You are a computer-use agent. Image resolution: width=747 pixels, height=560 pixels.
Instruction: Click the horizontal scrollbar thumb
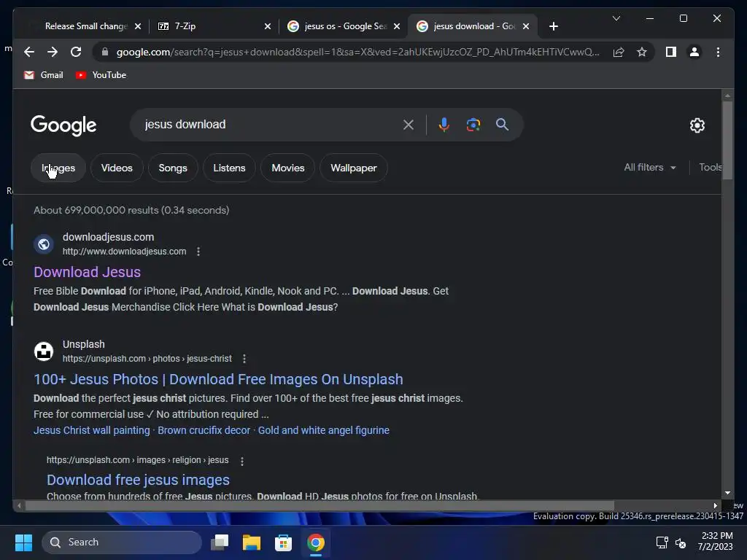click(320, 506)
